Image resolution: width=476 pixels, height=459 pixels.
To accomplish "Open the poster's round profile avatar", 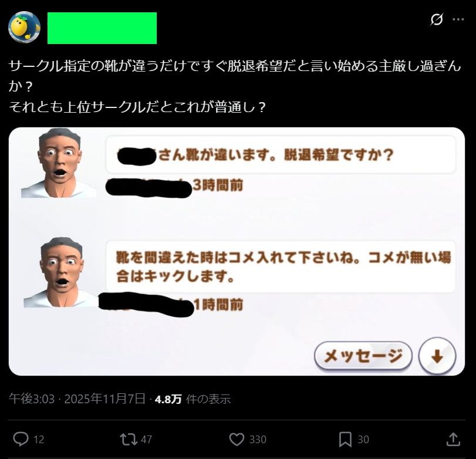I will click(24, 28).
